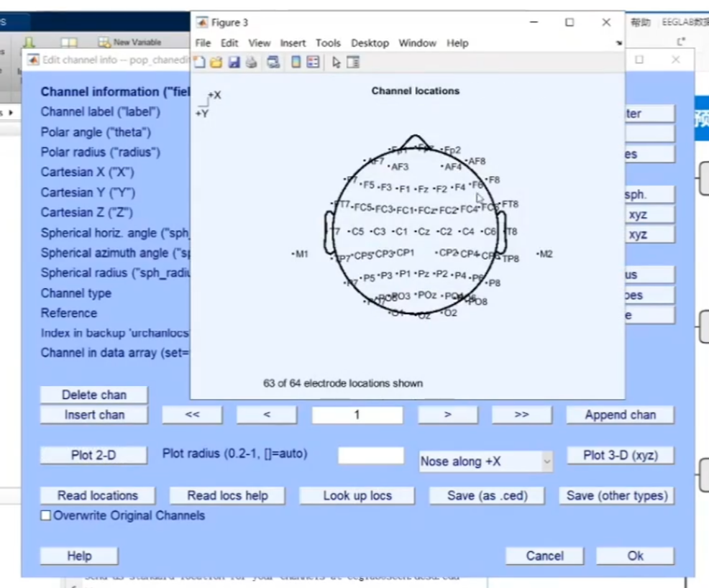Click the Plot radius input field
Viewport: 709px width, 588px height.
pyautogui.click(x=371, y=455)
